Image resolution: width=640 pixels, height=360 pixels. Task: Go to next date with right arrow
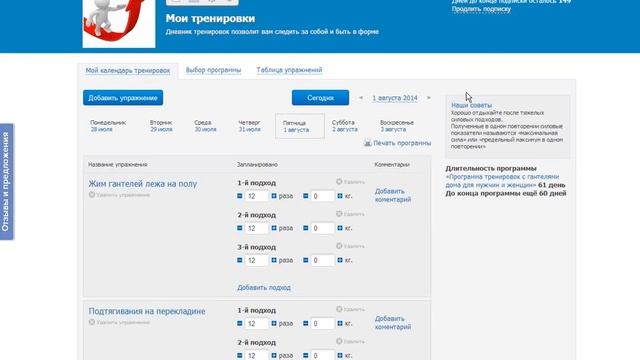point(429,98)
